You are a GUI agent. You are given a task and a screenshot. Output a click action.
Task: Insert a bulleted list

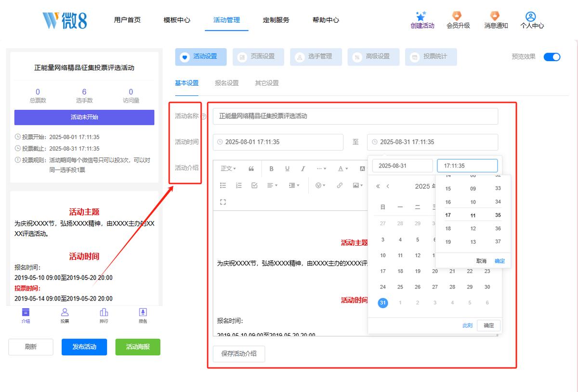[223, 185]
